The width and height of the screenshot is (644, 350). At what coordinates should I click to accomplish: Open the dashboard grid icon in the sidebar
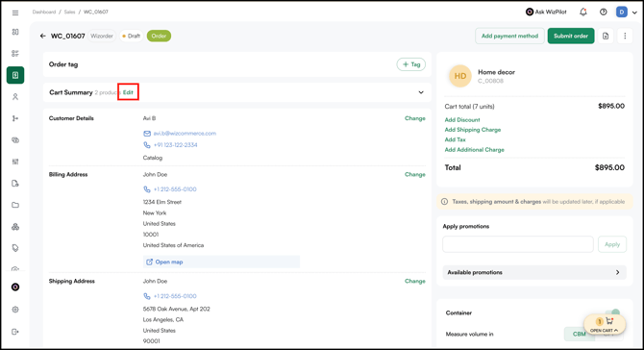click(15, 32)
